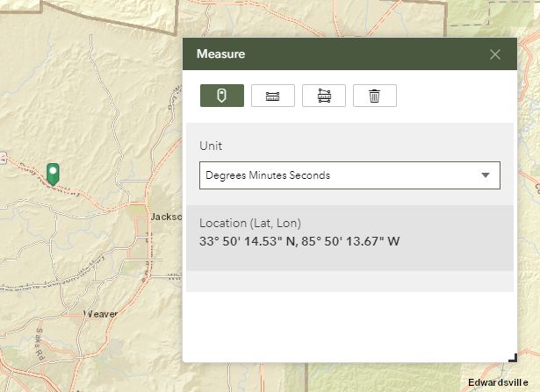Click the Jackson city label on map

pos(166,216)
